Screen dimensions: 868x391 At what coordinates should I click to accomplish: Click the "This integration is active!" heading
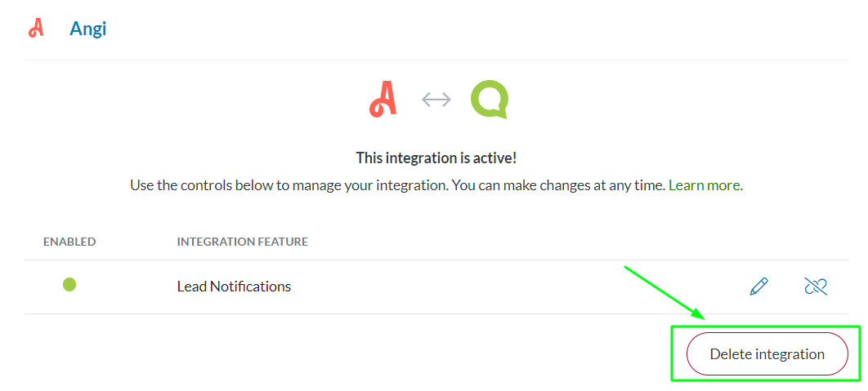tap(436, 158)
